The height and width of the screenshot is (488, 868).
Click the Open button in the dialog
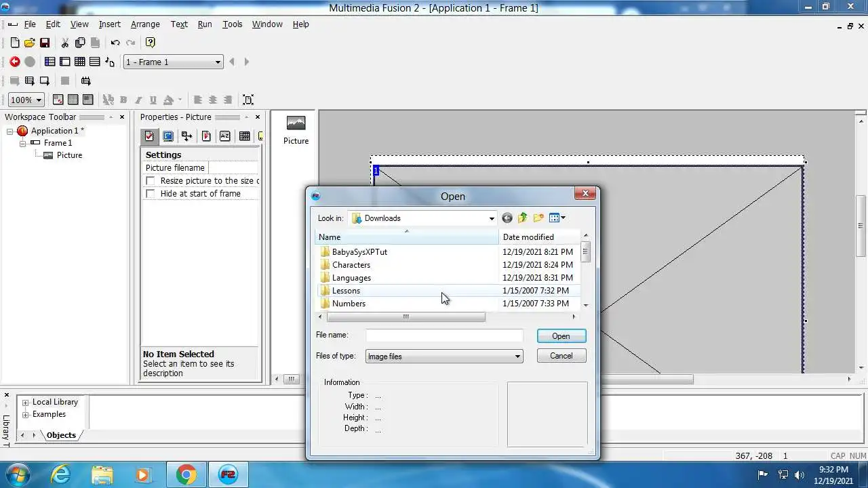[x=561, y=336]
